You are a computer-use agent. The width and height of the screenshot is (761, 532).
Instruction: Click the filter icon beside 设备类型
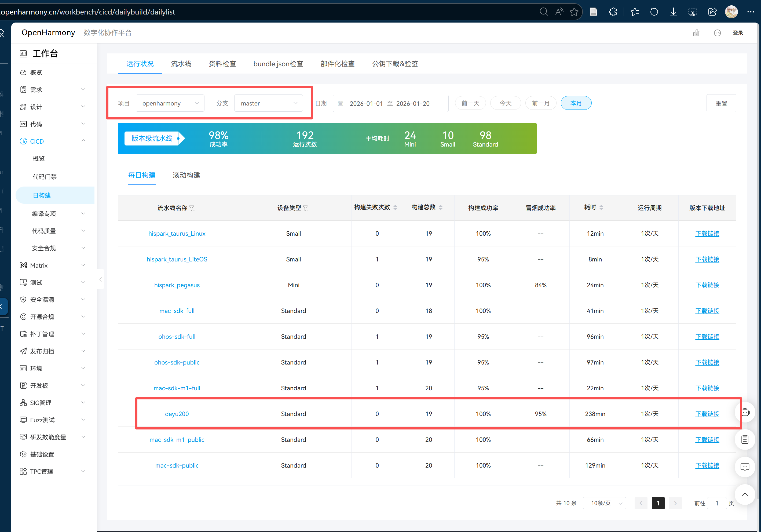pyautogui.click(x=306, y=208)
